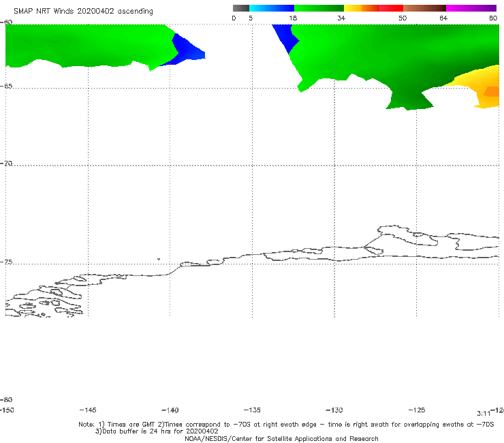
Task: Click the 'Data buffer is 24 hrs' note
Action: [157, 431]
